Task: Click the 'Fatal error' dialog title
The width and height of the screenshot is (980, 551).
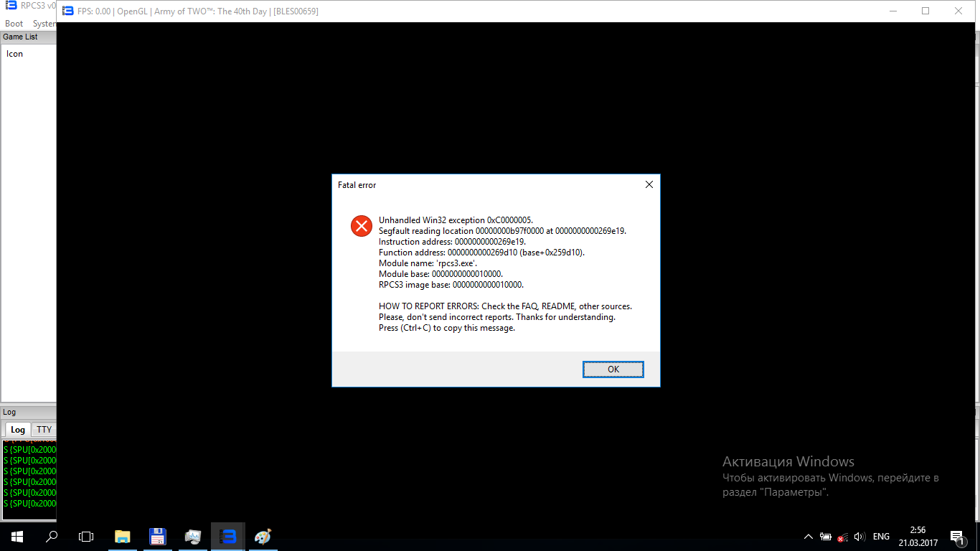Action: 357,185
